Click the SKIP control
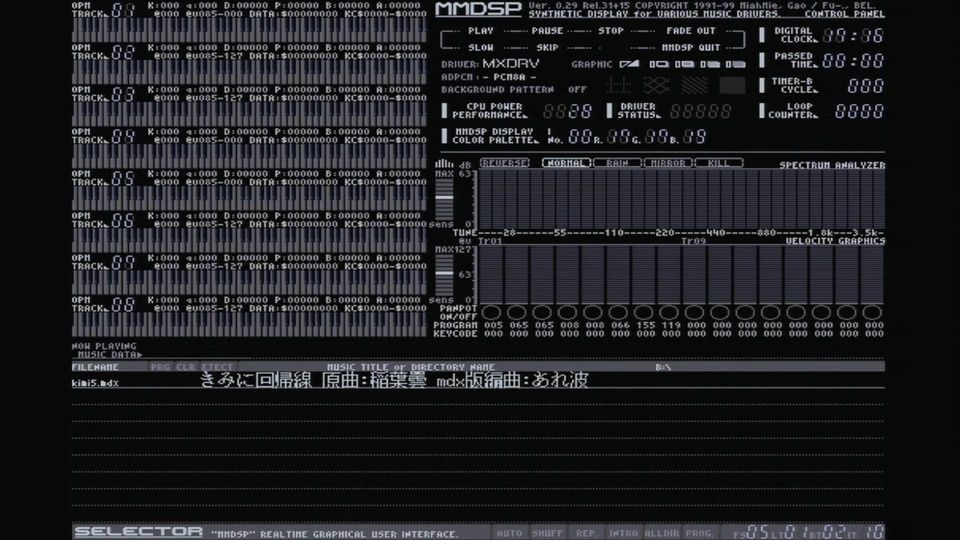Viewport: 960px width, 540px height. click(547, 47)
